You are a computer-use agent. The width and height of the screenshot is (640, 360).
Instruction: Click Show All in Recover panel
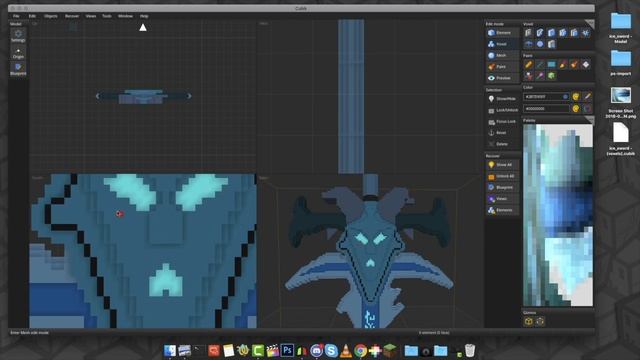tap(502, 165)
